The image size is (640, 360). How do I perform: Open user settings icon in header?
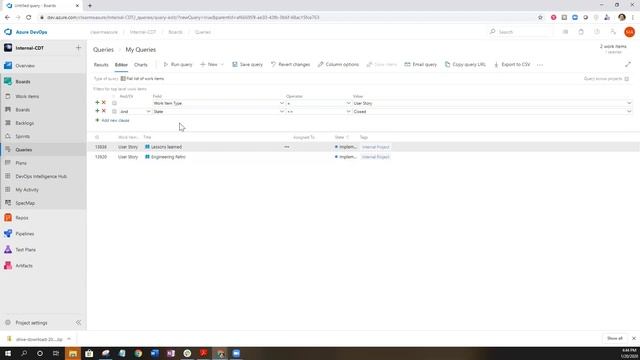click(x=613, y=32)
